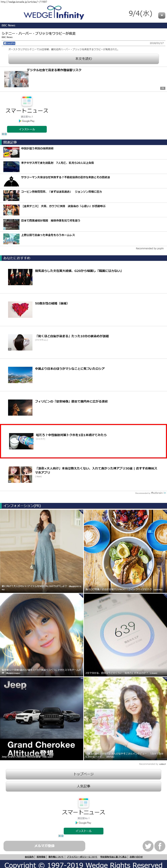Open コービン労働党党首 related article
This screenshot has width=167, height=868.
point(61,192)
